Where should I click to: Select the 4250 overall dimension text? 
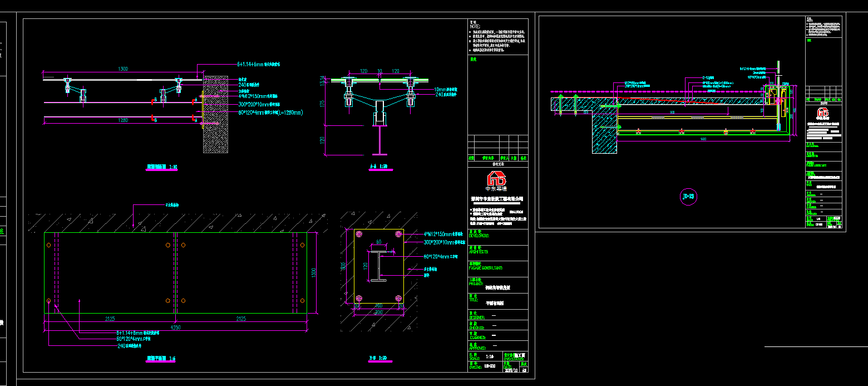175,327
